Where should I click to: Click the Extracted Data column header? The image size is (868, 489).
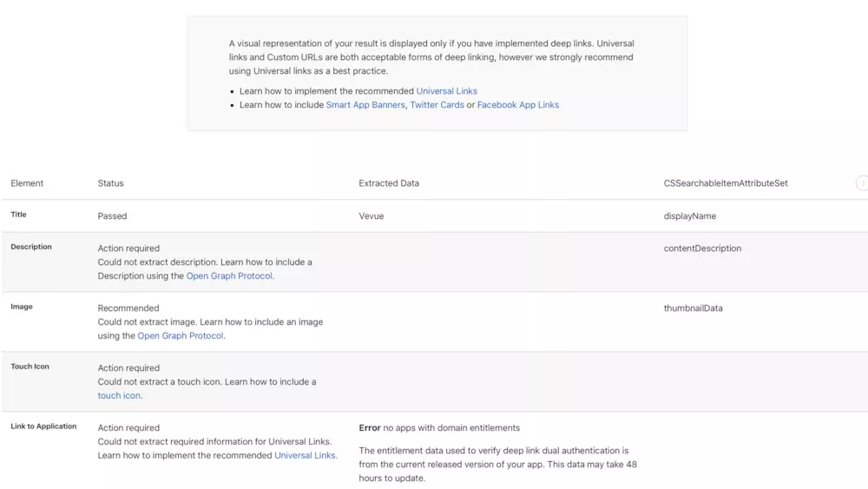tap(388, 183)
